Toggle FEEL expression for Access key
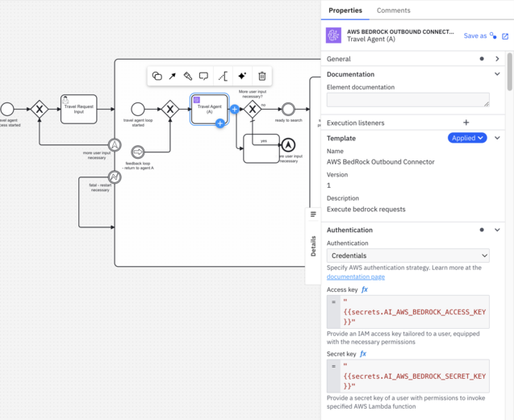 pos(365,289)
